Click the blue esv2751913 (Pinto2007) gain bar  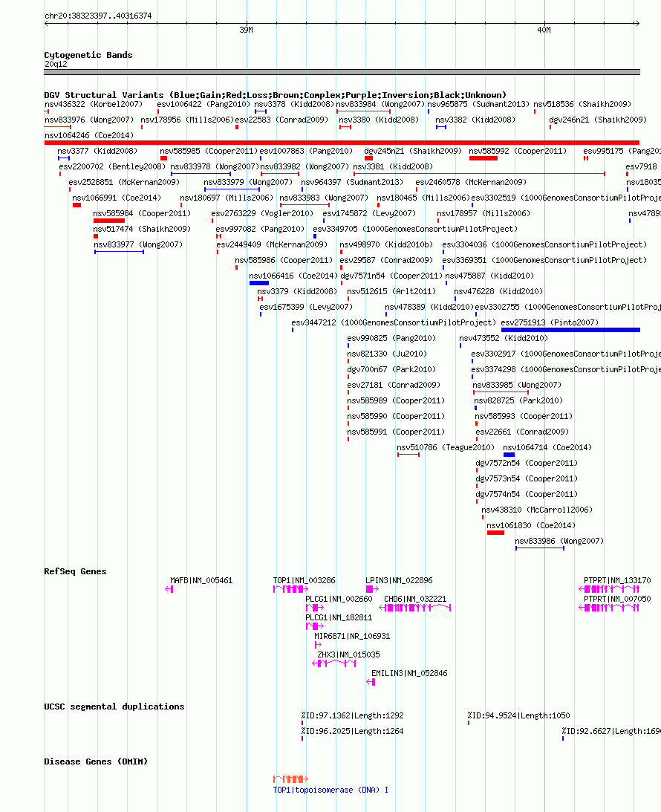point(570,330)
